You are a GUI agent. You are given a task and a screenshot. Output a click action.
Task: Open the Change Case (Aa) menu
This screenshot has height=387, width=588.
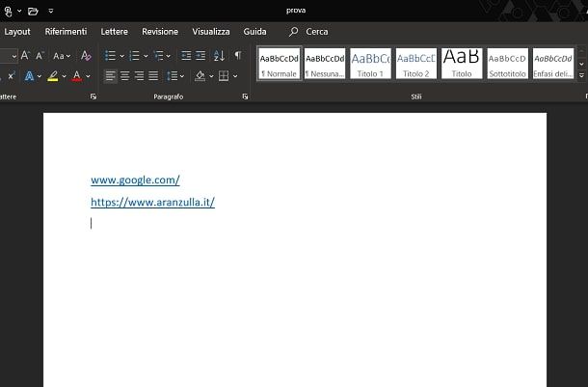(x=61, y=56)
